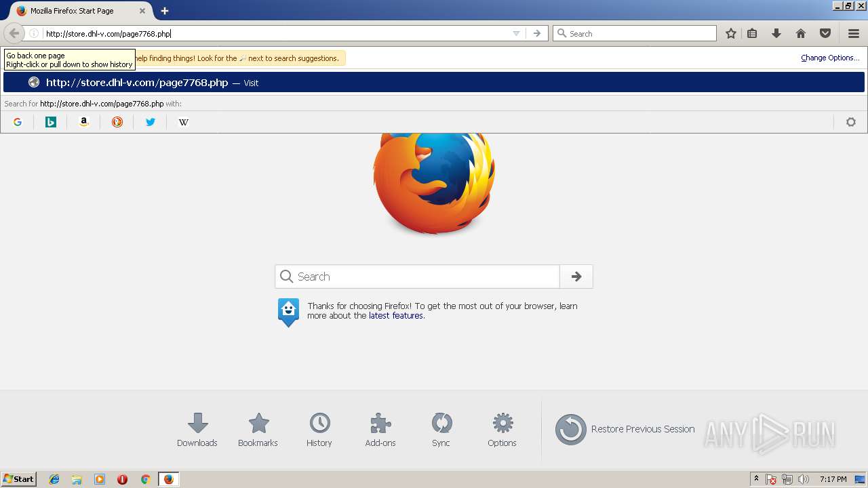Screen dimensions: 868x488
Task: Launch Internet Explorer from the taskbar
Action: pyautogui.click(x=54, y=479)
